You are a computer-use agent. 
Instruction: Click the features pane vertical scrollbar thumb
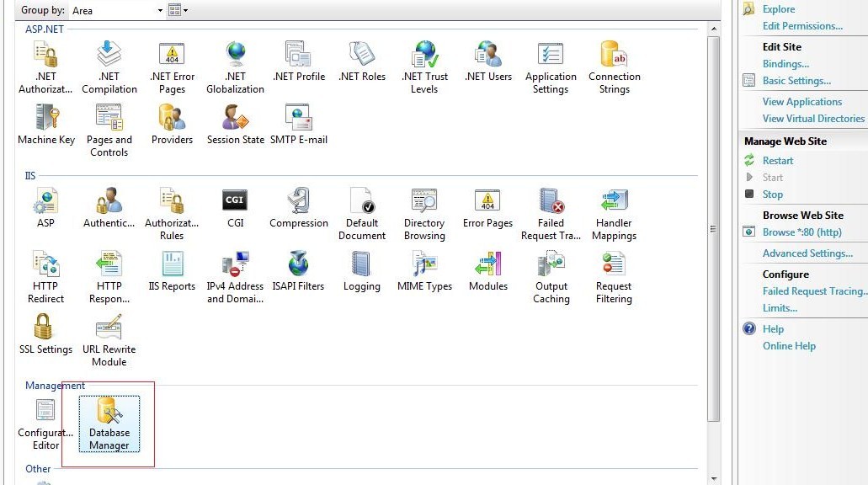[x=714, y=229]
